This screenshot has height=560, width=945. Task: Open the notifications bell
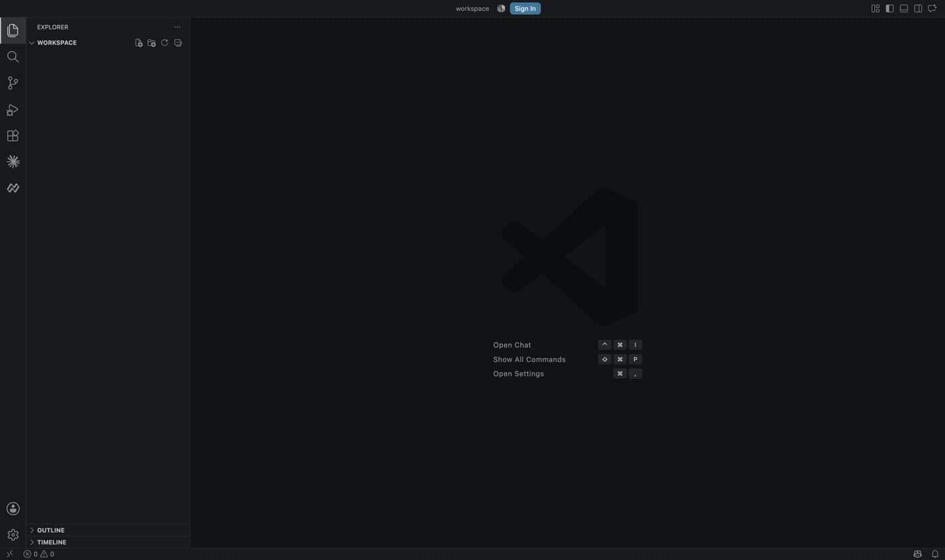pos(935,554)
